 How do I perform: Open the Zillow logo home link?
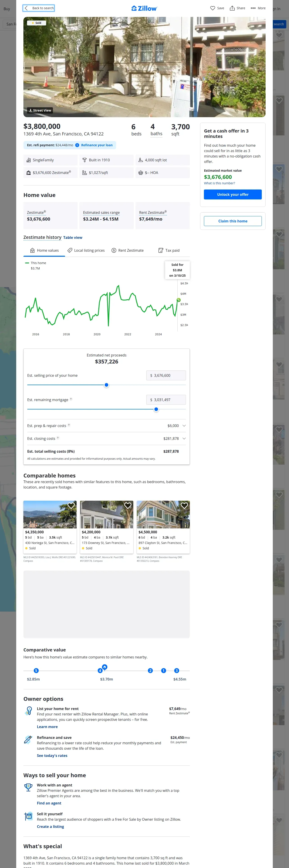click(x=144, y=8)
